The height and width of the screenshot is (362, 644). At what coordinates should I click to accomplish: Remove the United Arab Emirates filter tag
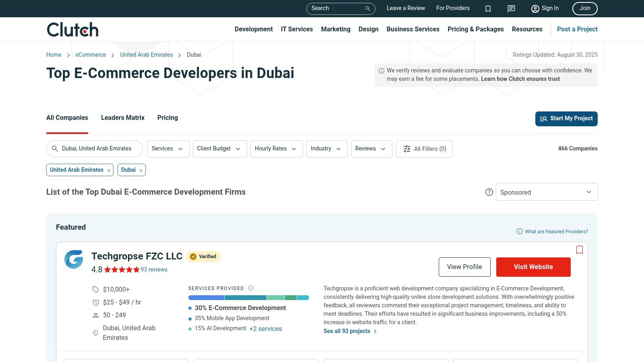pos(109,170)
